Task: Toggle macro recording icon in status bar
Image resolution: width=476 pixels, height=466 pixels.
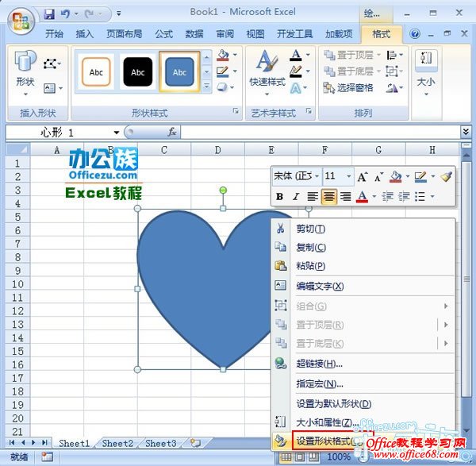Action: tap(47, 456)
